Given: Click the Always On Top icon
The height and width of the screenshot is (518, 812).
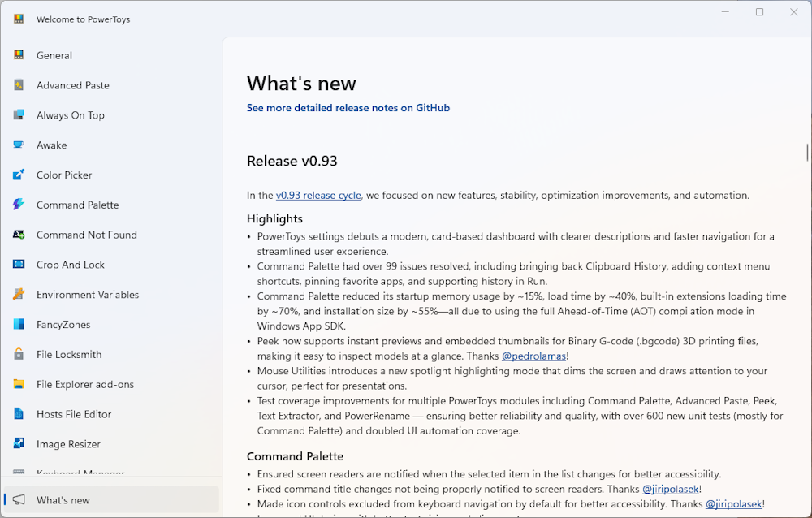Looking at the screenshot, I should pos(19,115).
